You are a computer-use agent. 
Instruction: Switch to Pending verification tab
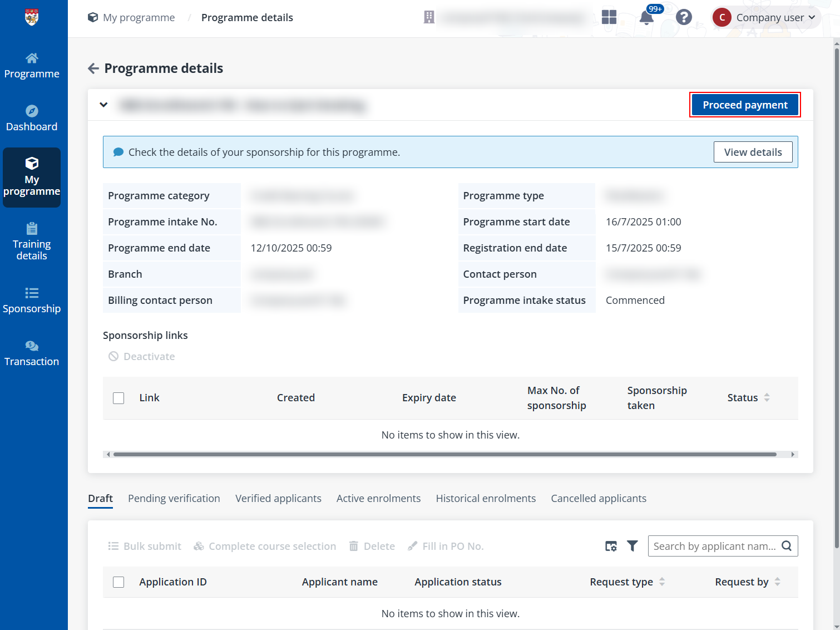tap(174, 499)
